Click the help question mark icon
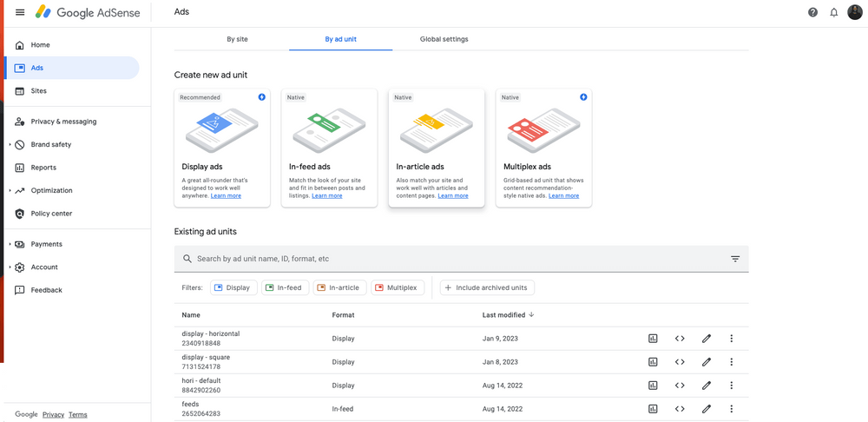 click(x=812, y=12)
